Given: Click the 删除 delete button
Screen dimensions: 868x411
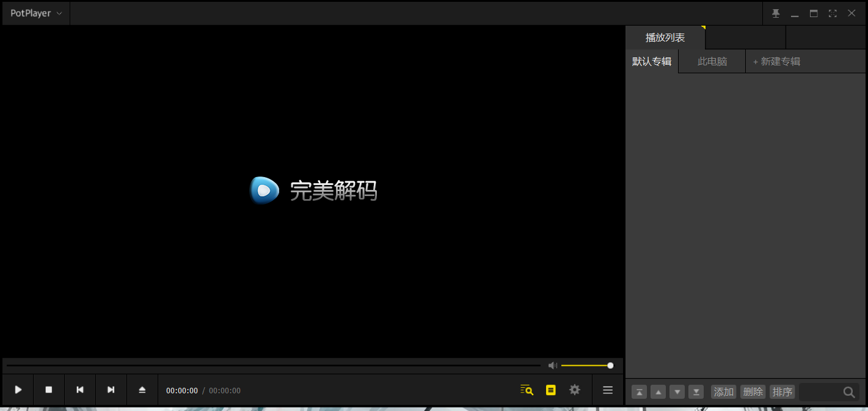Looking at the screenshot, I should [753, 391].
